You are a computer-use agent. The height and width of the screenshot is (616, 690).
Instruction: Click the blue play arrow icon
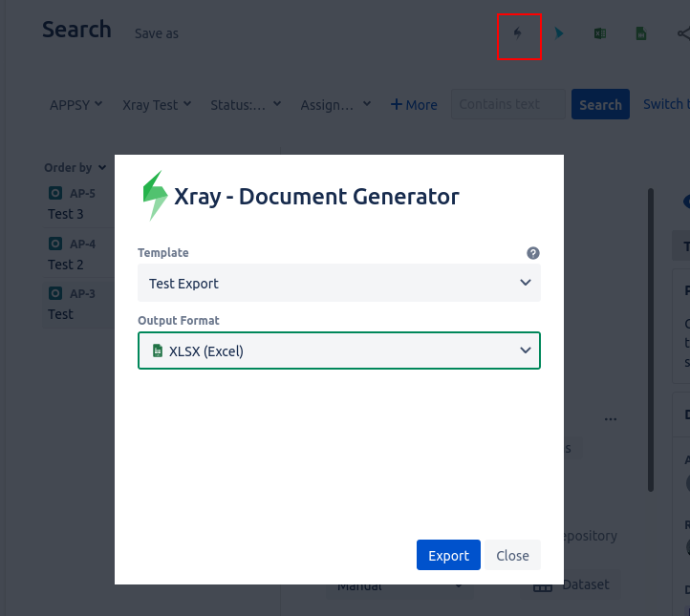[559, 33]
